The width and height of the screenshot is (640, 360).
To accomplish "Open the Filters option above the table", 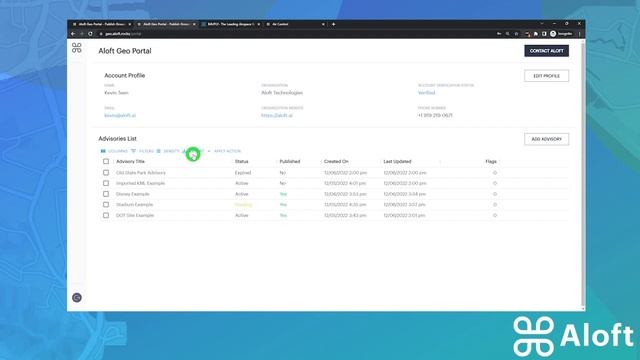I will (x=142, y=151).
